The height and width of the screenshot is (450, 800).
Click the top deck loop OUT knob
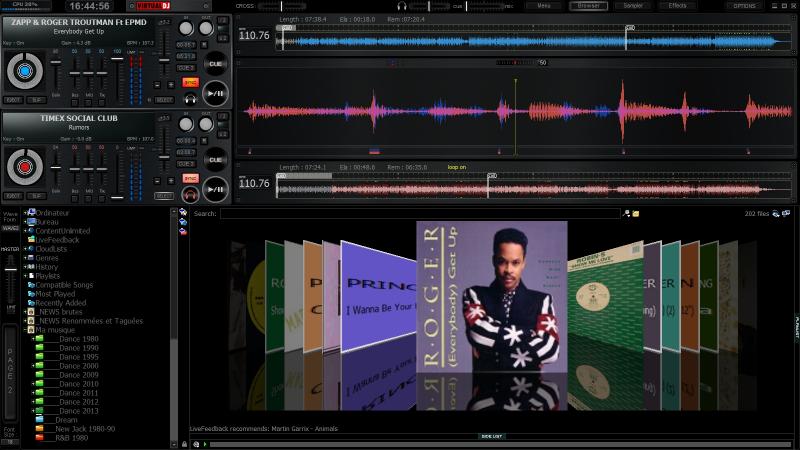tap(206, 28)
